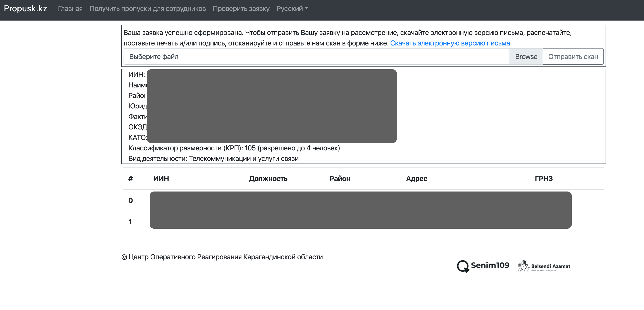Download via Скачать электронную версию письма link
644x310 pixels.
[450, 43]
